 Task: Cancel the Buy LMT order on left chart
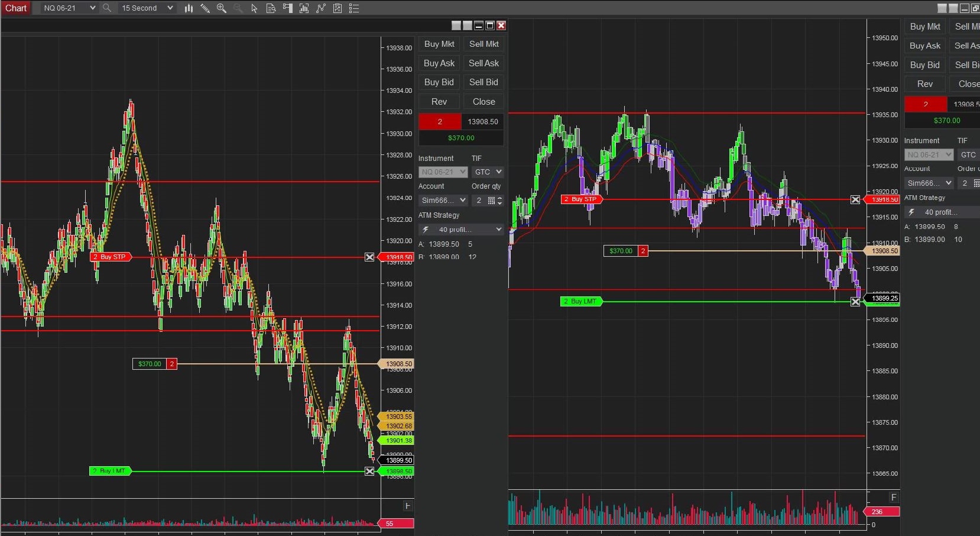point(369,472)
